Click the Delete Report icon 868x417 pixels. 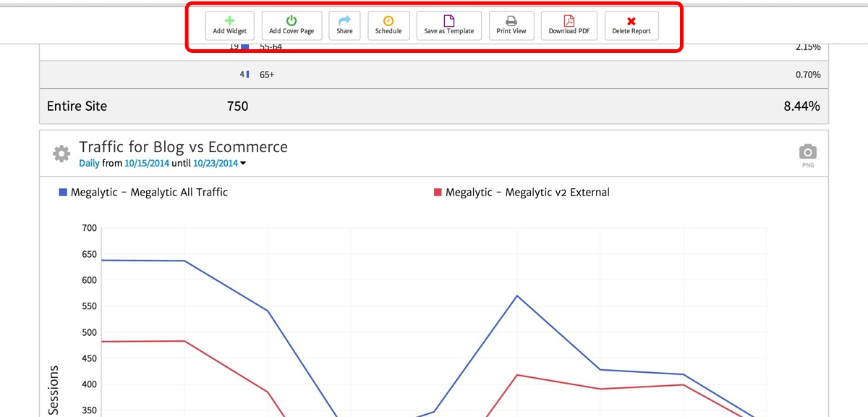[631, 20]
